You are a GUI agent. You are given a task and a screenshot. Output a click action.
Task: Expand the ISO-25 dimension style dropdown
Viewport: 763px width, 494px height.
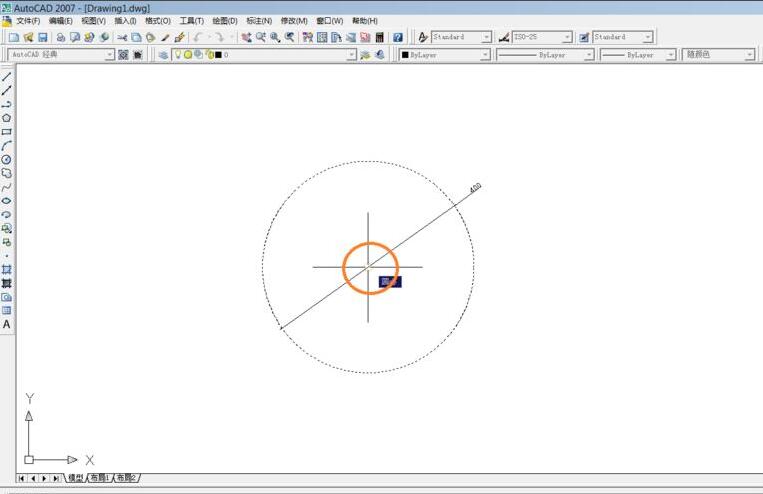pyautogui.click(x=567, y=37)
